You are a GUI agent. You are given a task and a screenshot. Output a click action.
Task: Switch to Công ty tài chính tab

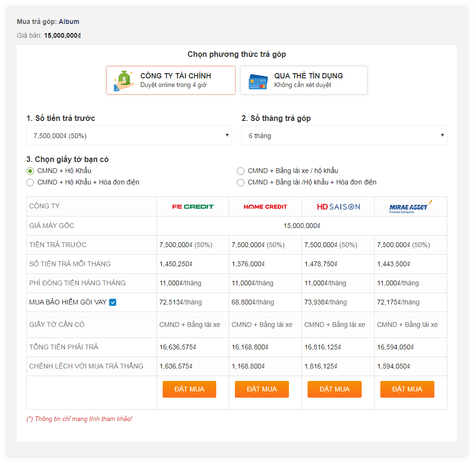(171, 80)
